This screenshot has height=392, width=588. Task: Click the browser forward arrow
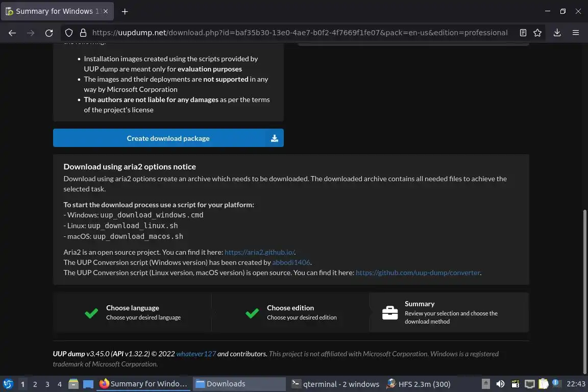coord(31,33)
